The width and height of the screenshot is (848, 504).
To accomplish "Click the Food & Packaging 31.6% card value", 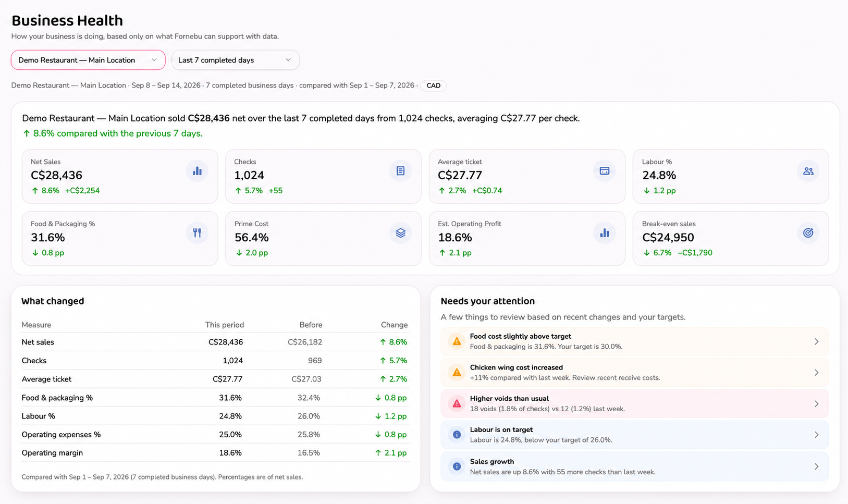I will [48, 238].
